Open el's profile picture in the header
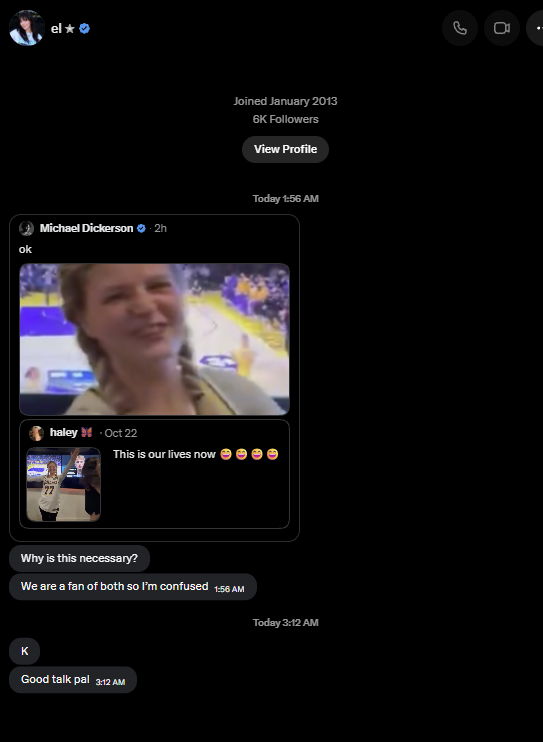This screenshot has height=742, width=543. (27, 28)
